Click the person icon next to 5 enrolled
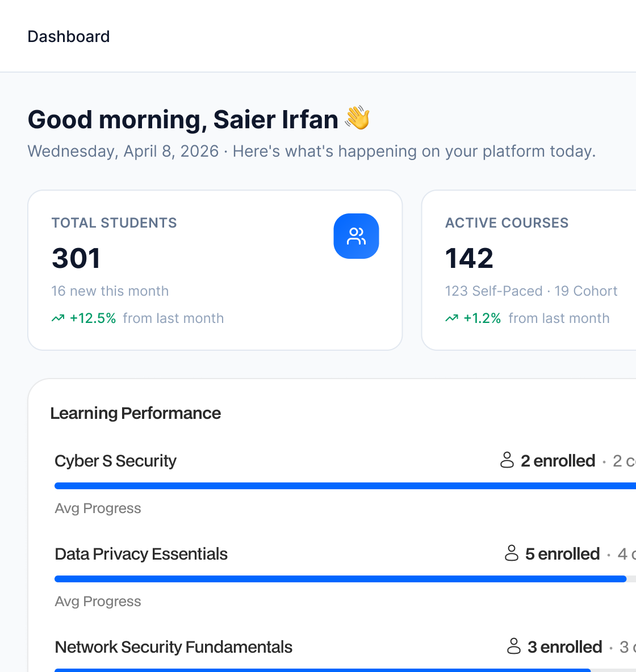Image resolution: width=636 pixels, height=672 pixels. pyautogui.click(x=511, y=553)
